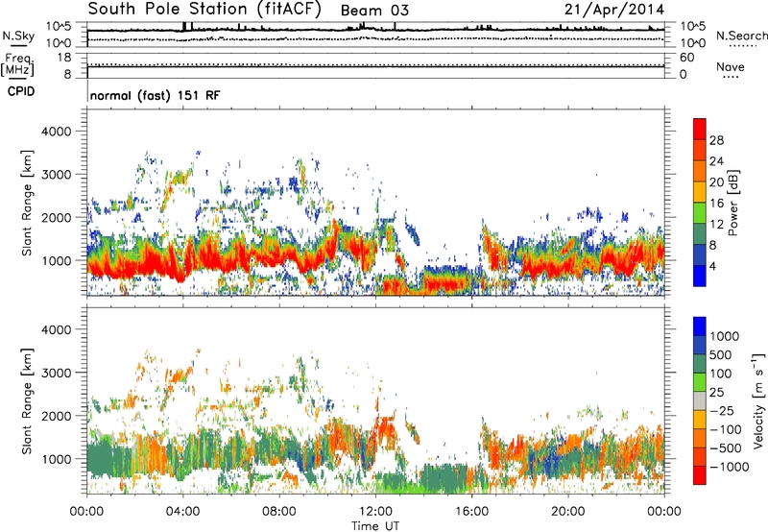Viewport: 768px width, 532px height.
Task: Click the '4000' tick of the power panel
Action: coord(56,132)
